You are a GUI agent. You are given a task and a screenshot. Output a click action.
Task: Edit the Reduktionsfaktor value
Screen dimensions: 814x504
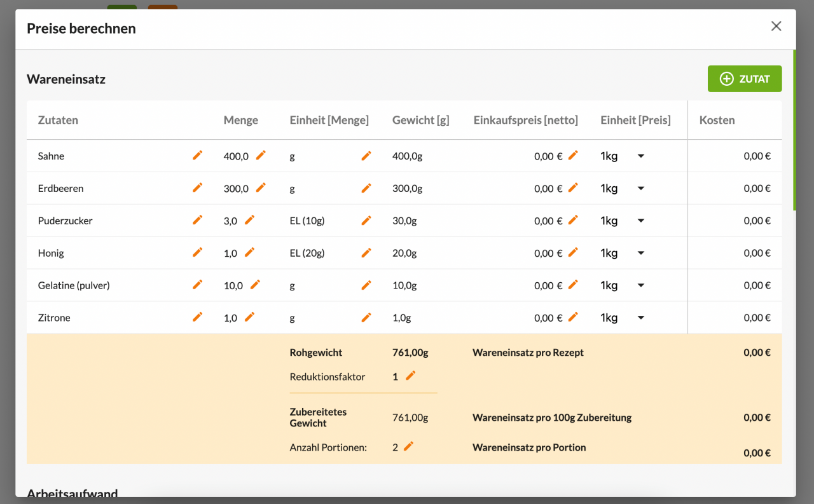410,376
